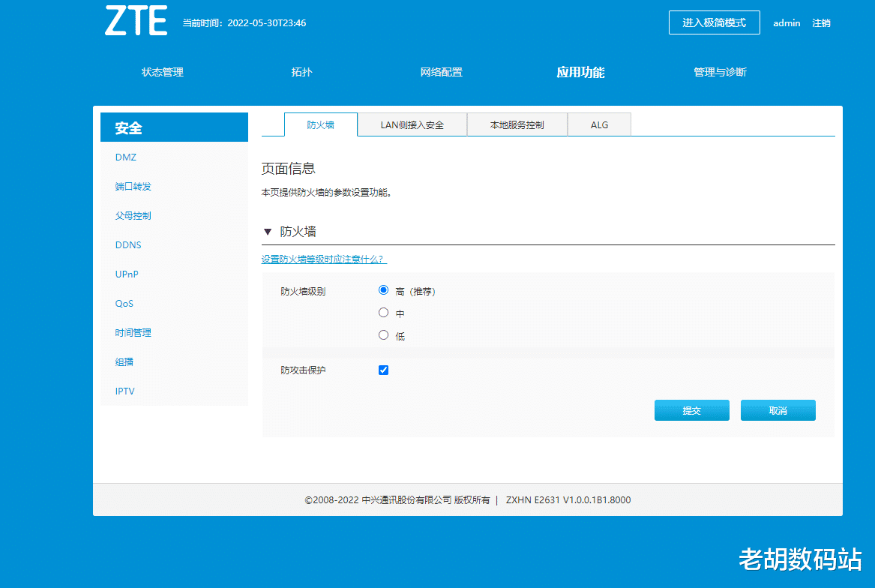Open the DMZ settings page
Viewport: 875px width, 588px height.
pos(125,157)
